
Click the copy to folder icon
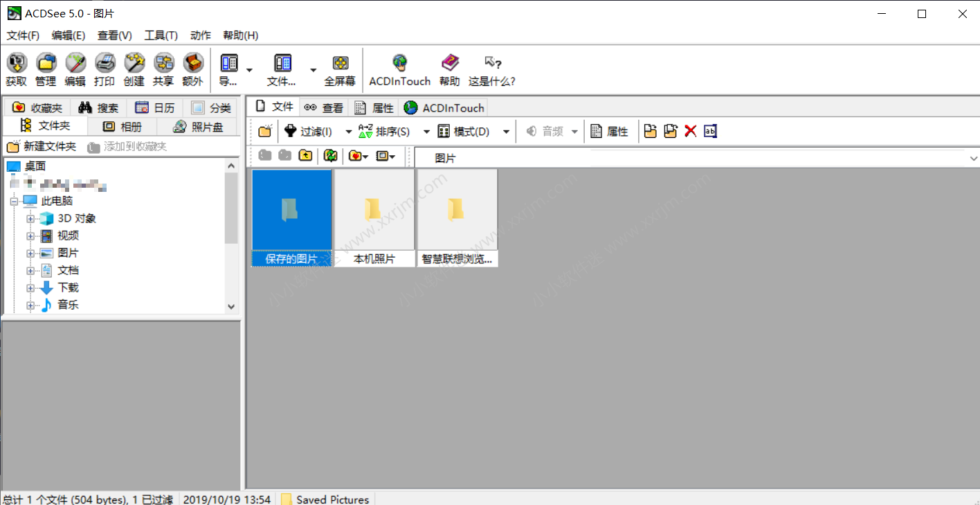tap(650, 131)
